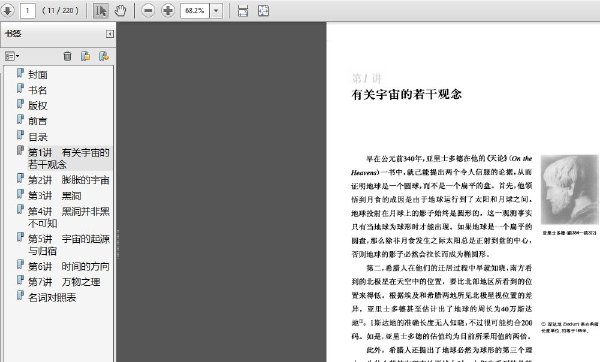Image resolution: width=600 pixels, height=362 pixels.
Task: Go to 名词对照表 bookmark
Action: (x=52, y=297)
